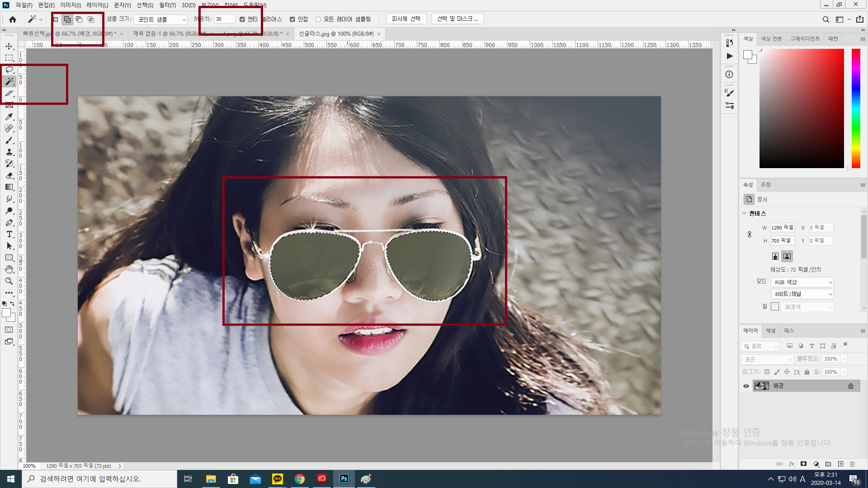Toggle the anti-alias checkbox
The image size is (868, 488).
tap(242, 19)
